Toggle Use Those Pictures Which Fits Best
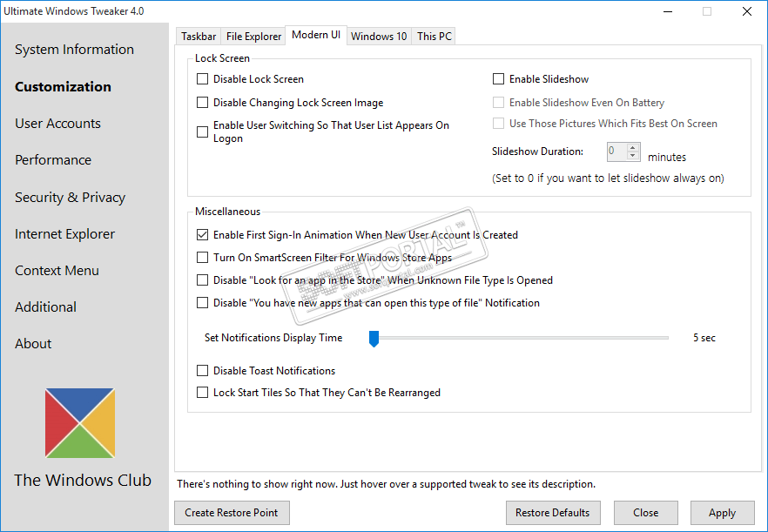Image resolution: width=768 pixels, height=532 pixels. [x=498, y=124]
